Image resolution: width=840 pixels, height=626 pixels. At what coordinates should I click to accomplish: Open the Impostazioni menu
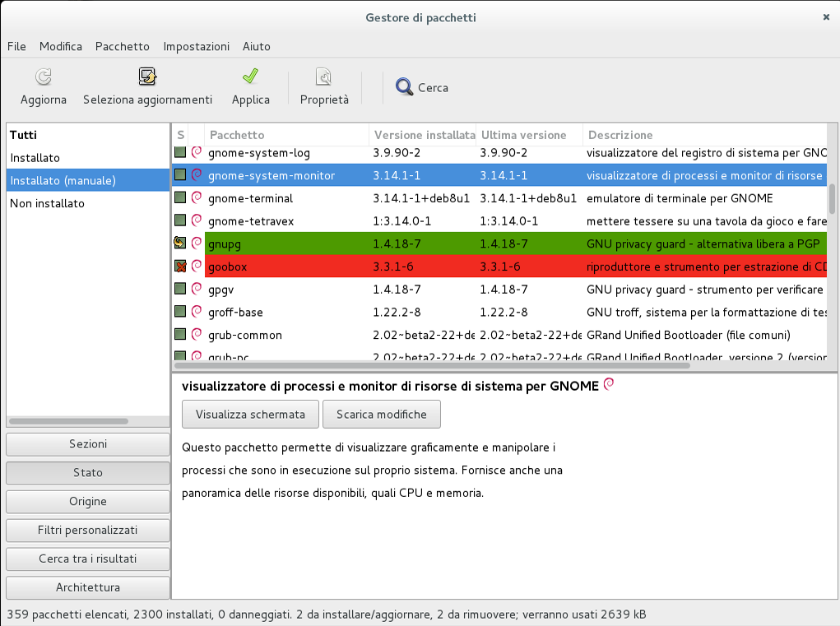(x=196, y=47)
